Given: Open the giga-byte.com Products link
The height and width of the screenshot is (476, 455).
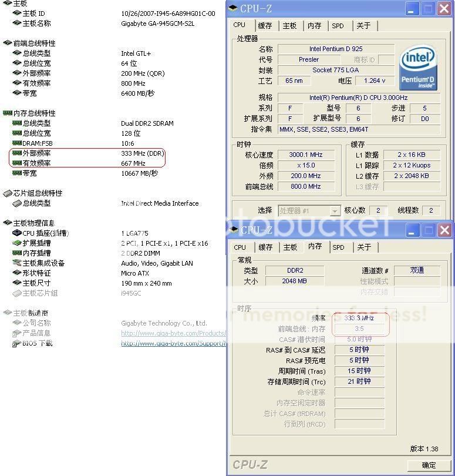Looking at the screenshot, I should tap(173, 333).
